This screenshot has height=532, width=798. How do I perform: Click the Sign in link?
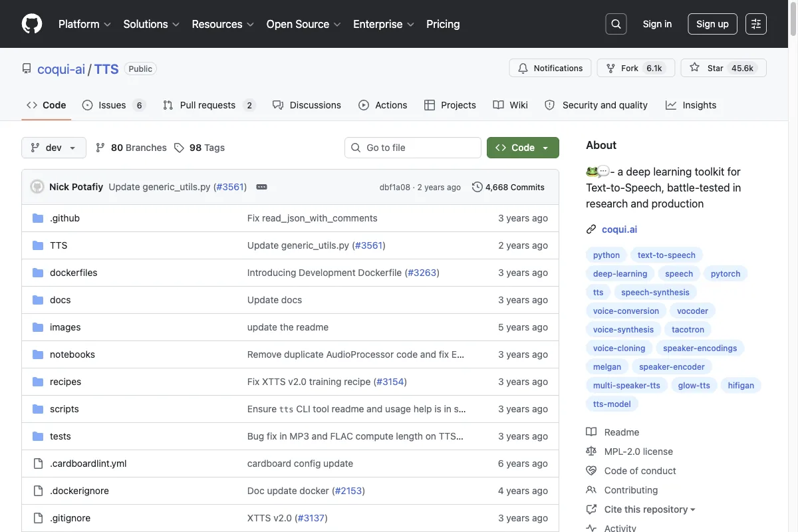coord(657,24)
